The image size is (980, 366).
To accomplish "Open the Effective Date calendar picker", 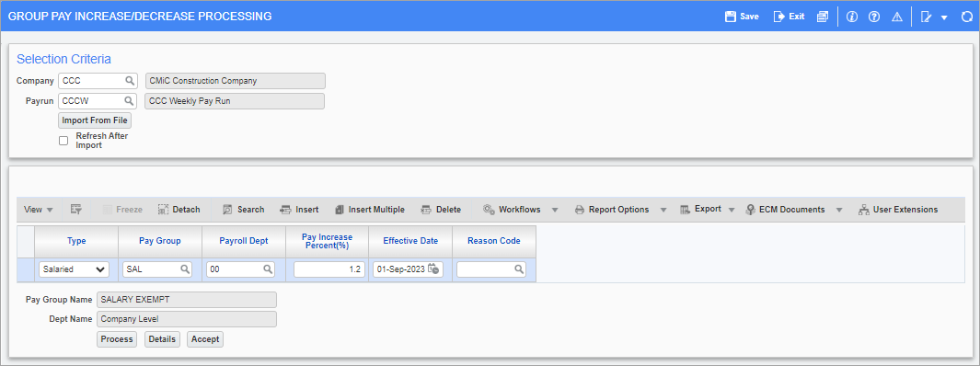I will pos(433,269).
